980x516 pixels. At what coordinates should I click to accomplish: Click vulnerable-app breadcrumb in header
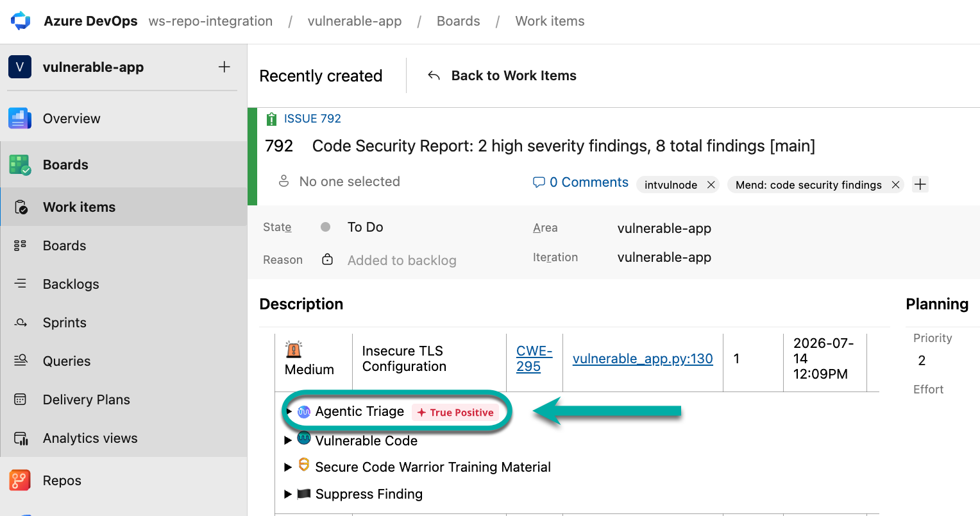(355, 21)
